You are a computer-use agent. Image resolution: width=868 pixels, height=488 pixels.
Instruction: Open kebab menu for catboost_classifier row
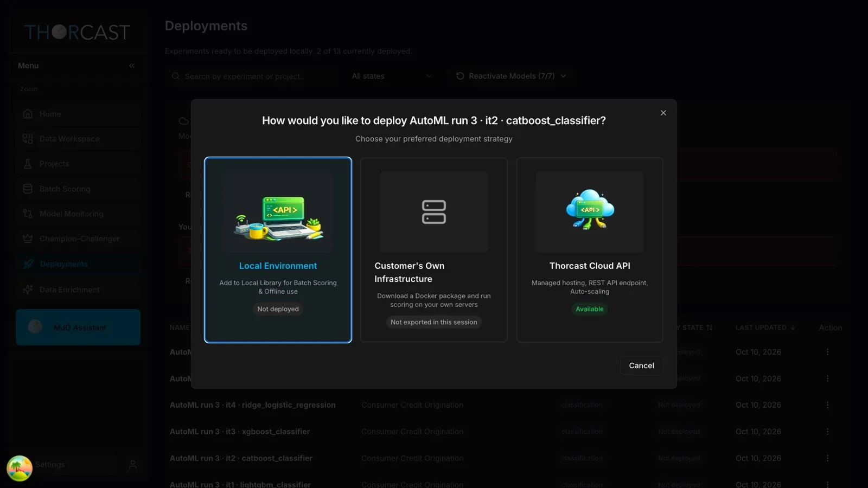(827, 458)
